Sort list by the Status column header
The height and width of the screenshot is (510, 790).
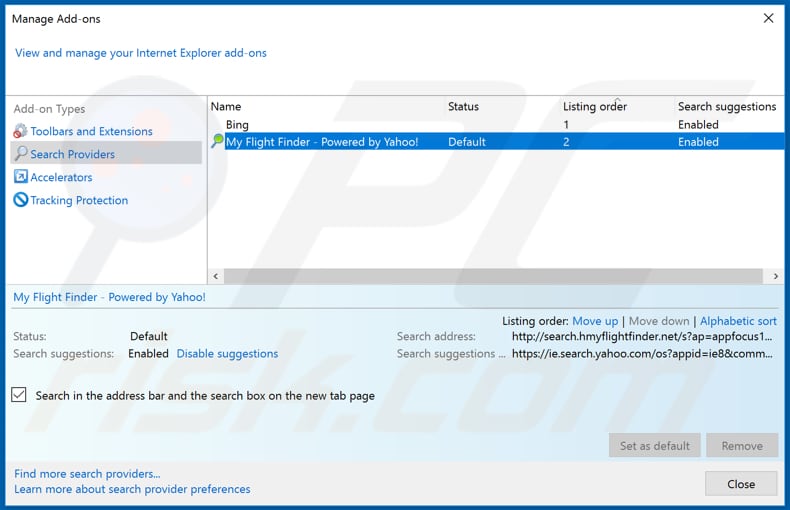[463, 106]
